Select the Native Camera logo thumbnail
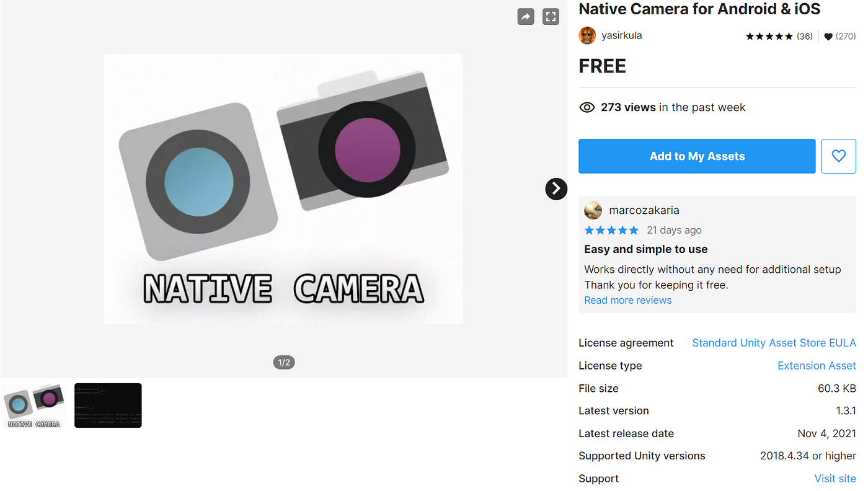This screenshot has width=868, height=491. coord(33,405)
